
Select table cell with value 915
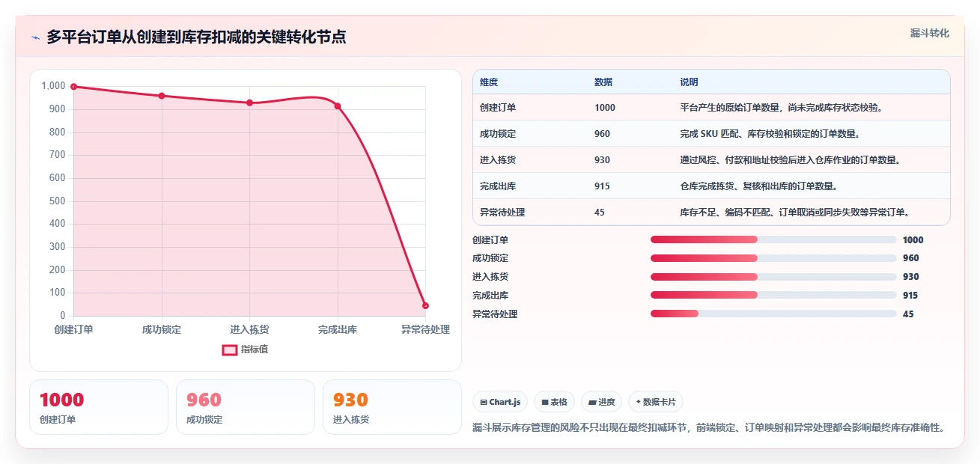click(603, 186)
